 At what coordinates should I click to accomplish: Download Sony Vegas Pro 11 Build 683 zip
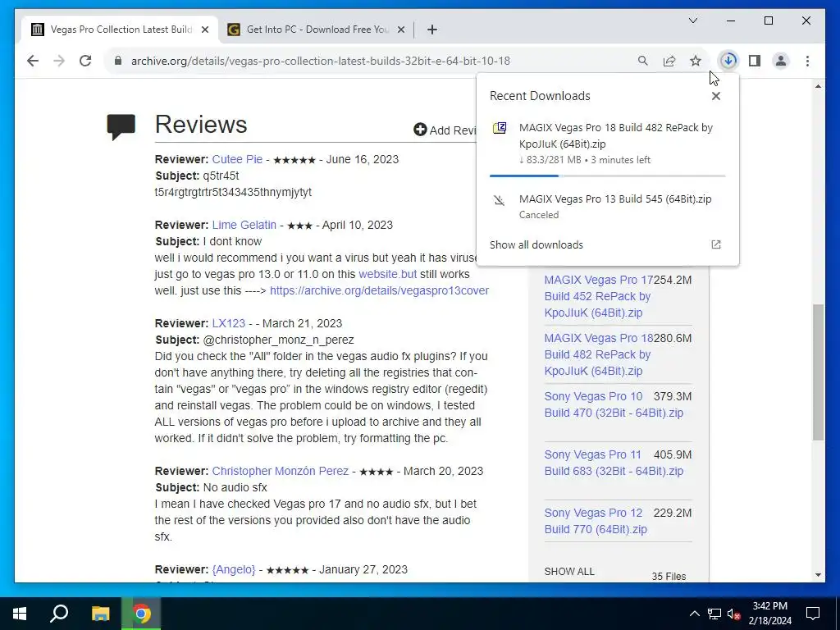(614, 463)
